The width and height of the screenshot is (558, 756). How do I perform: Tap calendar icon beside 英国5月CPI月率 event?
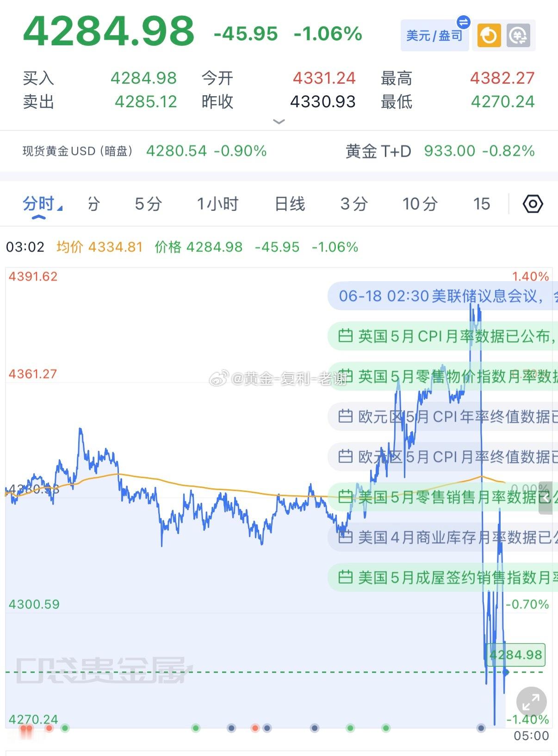tap(345, 336)
